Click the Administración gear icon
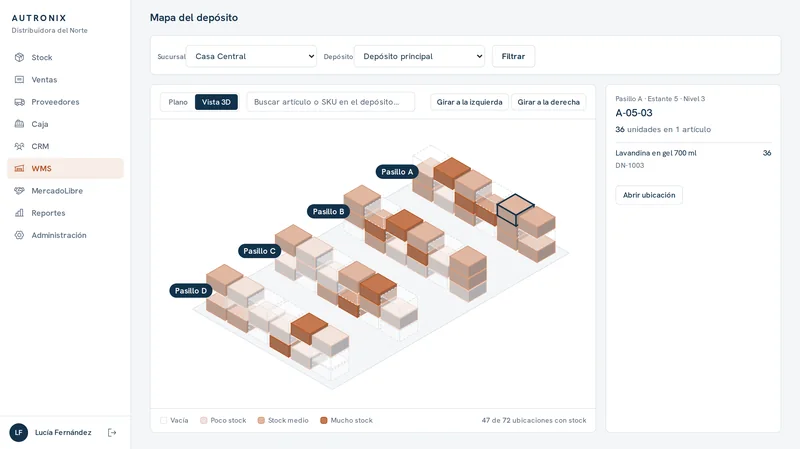This screenshot has height=449, width=800. (19, 235)
